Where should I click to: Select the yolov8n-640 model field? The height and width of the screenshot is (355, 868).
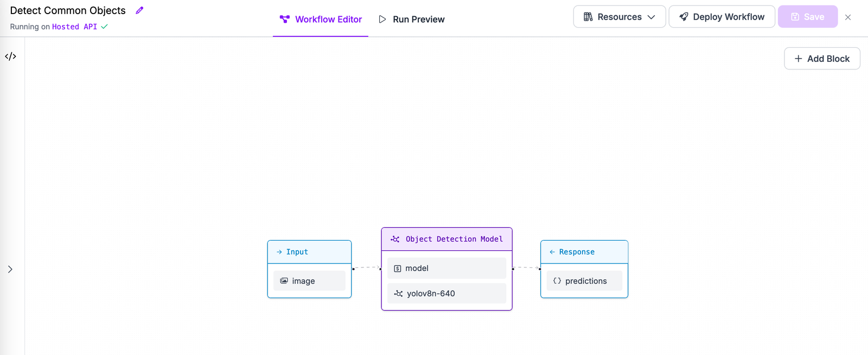pyautogui.click(x=446, y=293)
